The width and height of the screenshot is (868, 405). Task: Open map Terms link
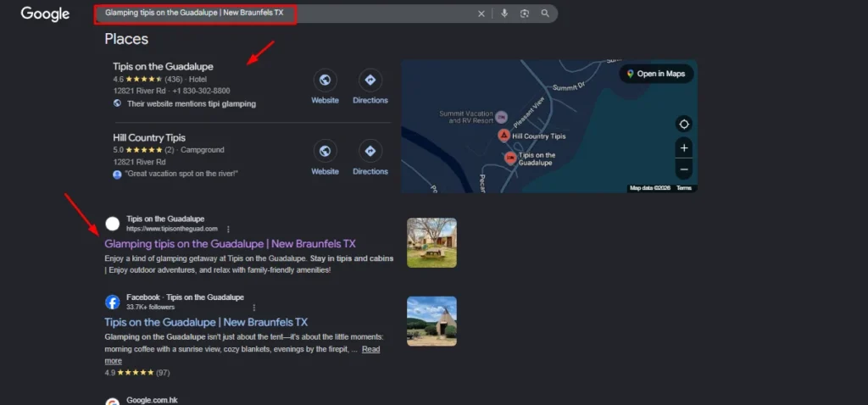coord(684,188)
